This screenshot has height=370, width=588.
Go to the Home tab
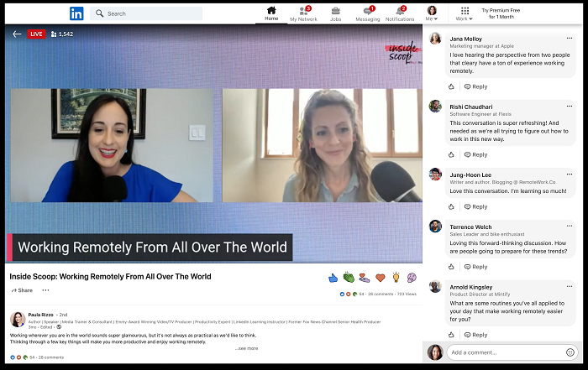pos(271,13)
